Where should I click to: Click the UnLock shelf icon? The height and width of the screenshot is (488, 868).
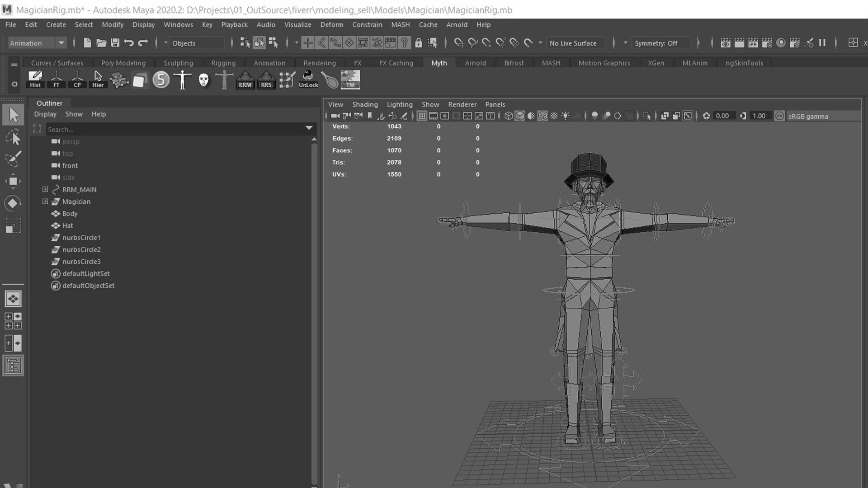tap(308, 80)
